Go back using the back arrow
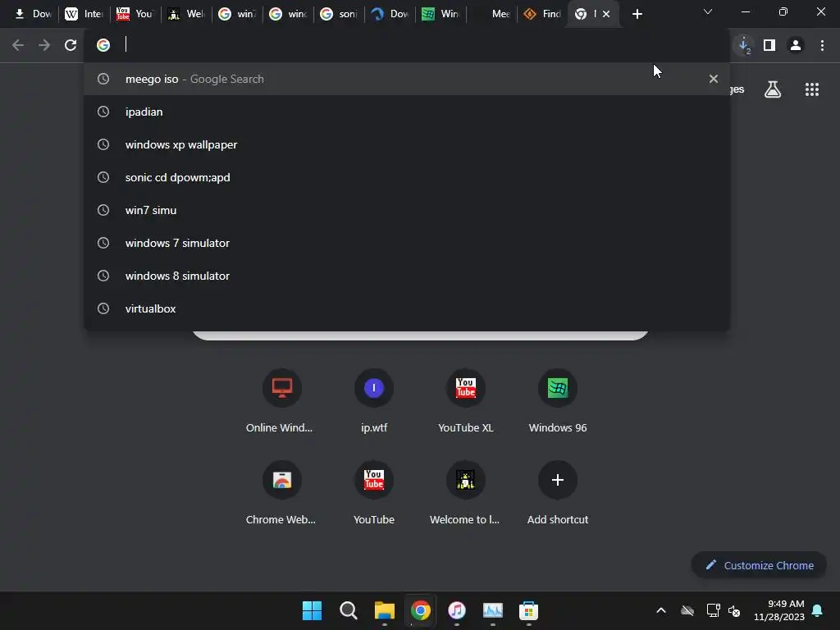Image resolution: width=840 pixels, height=630 pixels. (x=18, y=45)
